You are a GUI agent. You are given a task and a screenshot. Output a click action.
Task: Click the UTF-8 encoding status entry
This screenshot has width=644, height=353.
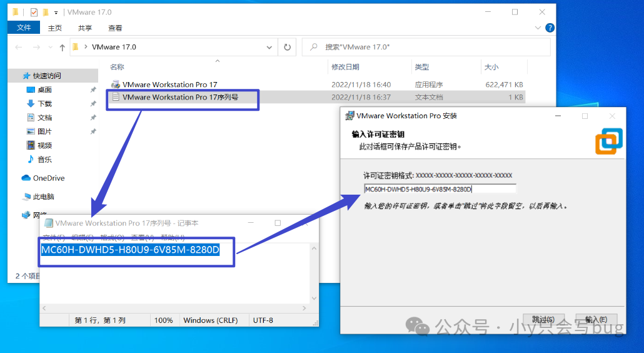point(263,320)
